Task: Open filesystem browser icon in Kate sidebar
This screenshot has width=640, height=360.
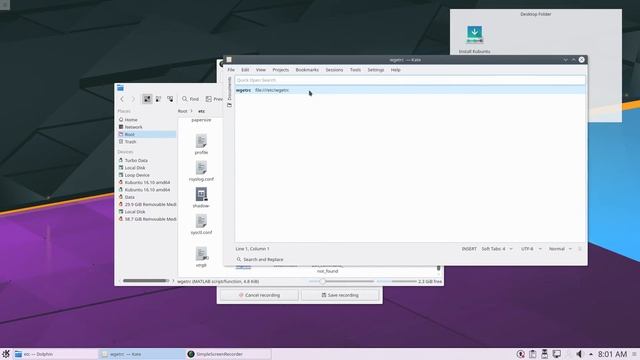Action: pos(229,105)
